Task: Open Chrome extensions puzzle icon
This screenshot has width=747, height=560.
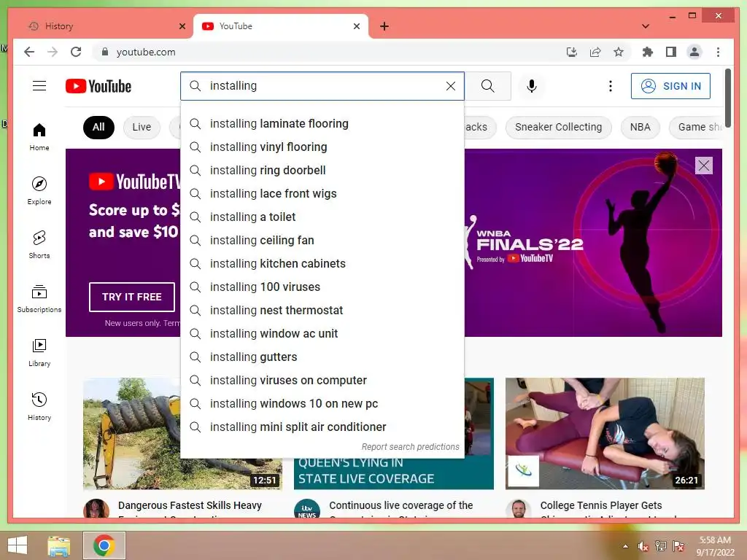Action: 648,52
